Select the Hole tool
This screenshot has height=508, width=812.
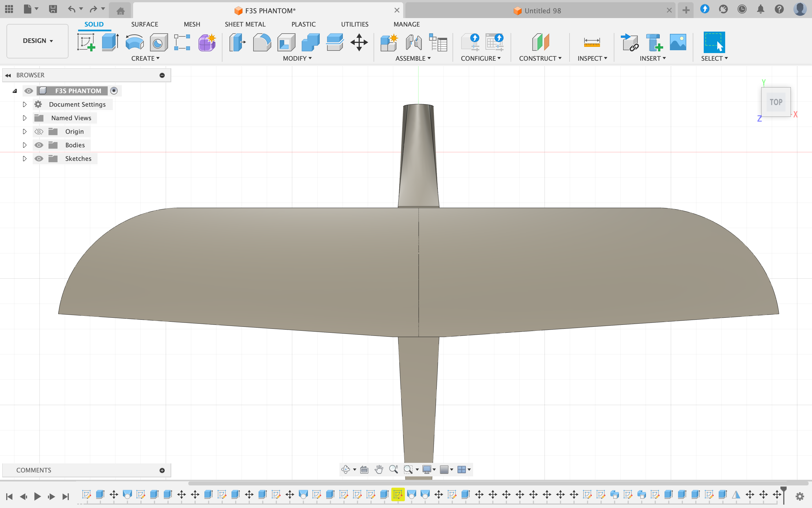159,42
